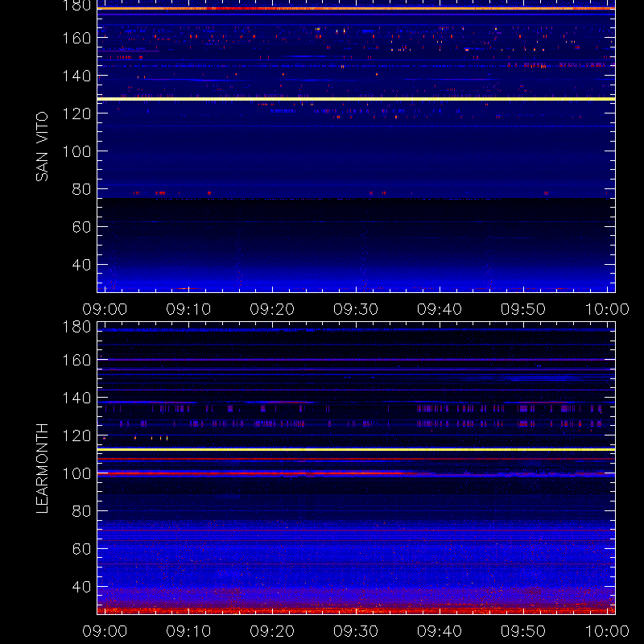The height and width of the screenshot is (644, 644).
Task: Pick the 80 label on the Learmonth axis
Action: 81,511
